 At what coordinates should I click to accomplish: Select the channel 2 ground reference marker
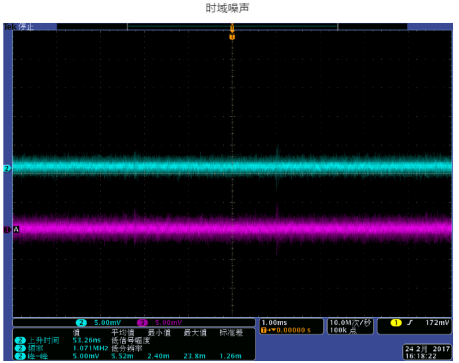point(7,168)
